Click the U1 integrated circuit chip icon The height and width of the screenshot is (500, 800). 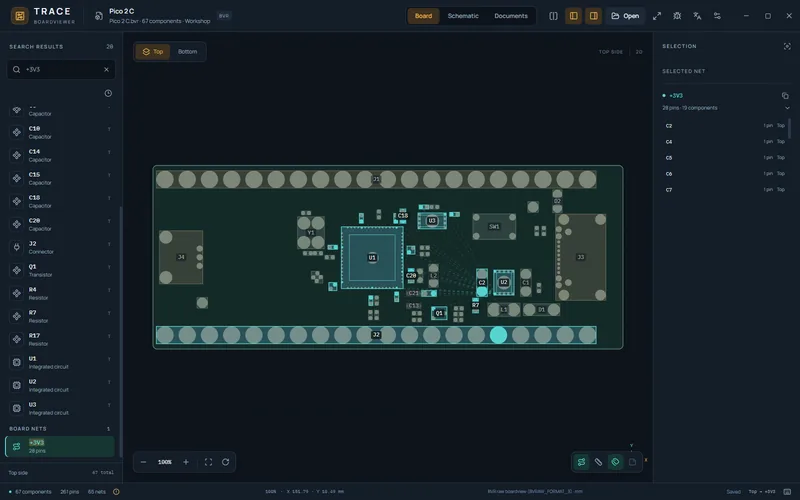coord(17,362)
